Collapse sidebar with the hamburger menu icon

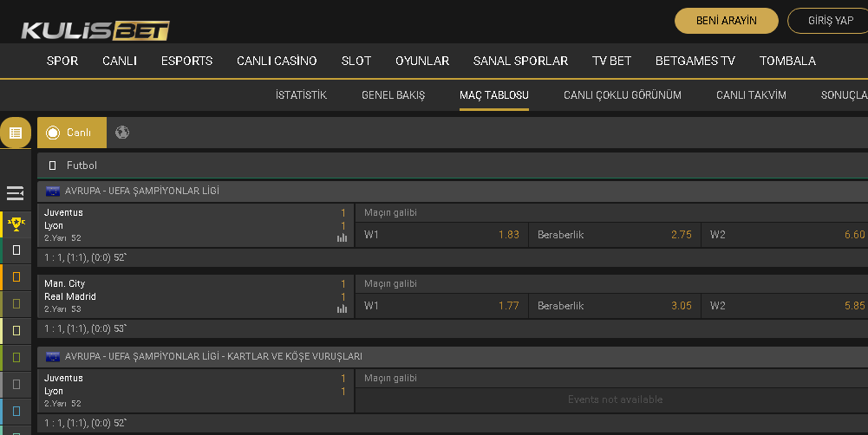click(15, 193)
